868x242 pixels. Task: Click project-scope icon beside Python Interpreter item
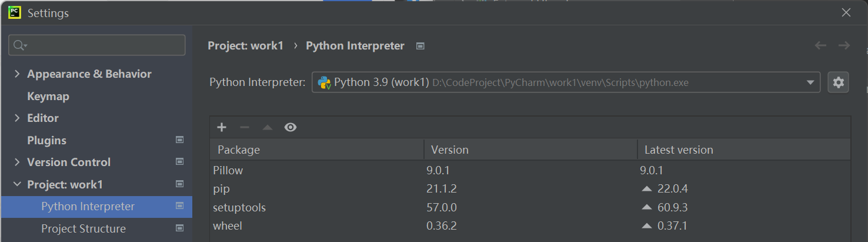tap(180, 206)
